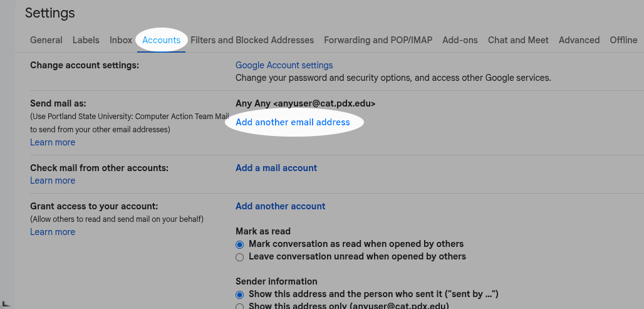Viewport: 644px width, 309px height.
Task: Open Learn more under Check mail from other accounts
Action: [53, 181]
